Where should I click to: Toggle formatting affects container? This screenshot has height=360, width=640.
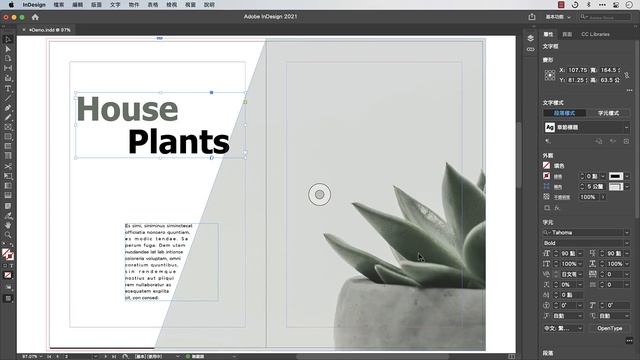point(5,266)
